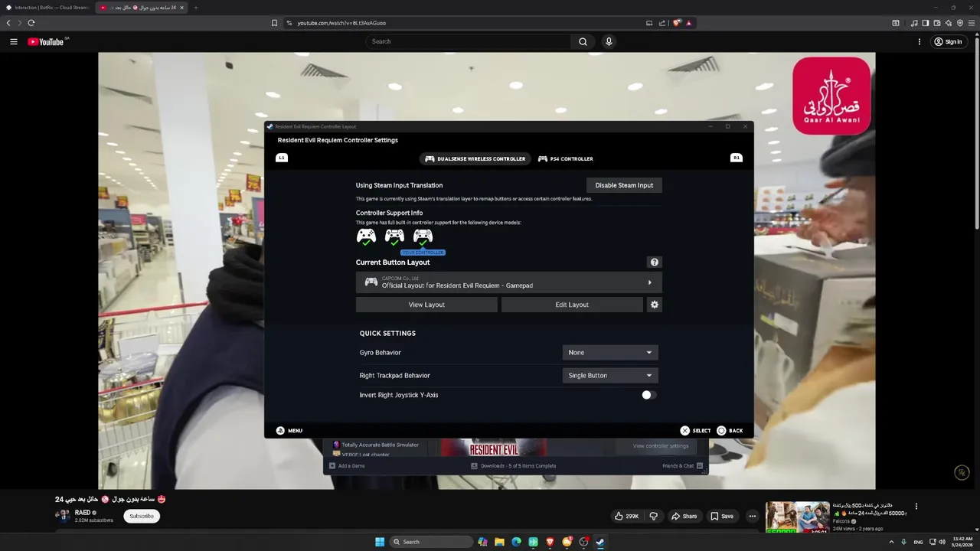
Task: Click Disable Steam Input button
Action: pyautogui.click(x=624, y=185)
